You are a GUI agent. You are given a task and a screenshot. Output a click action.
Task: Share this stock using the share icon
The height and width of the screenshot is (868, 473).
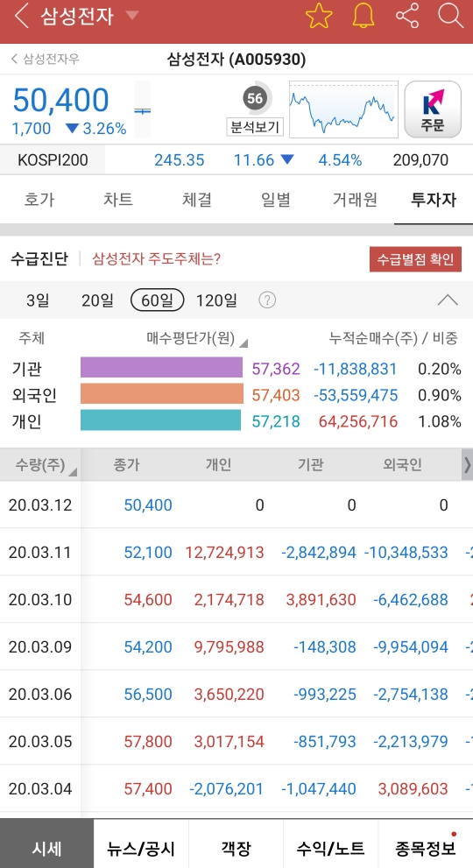coord(407,16)
